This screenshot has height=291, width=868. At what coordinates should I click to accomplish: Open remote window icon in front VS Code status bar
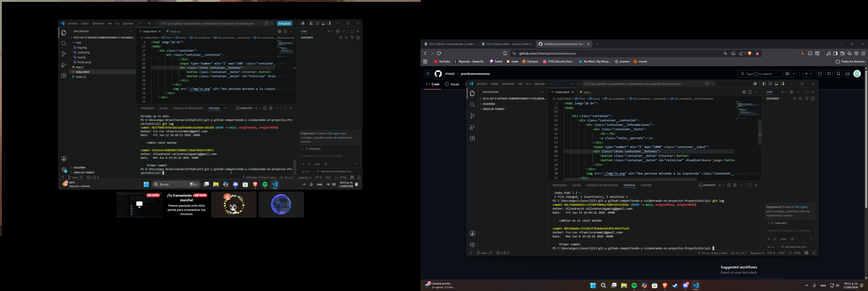pyautogui.click(x=471, y=253)
